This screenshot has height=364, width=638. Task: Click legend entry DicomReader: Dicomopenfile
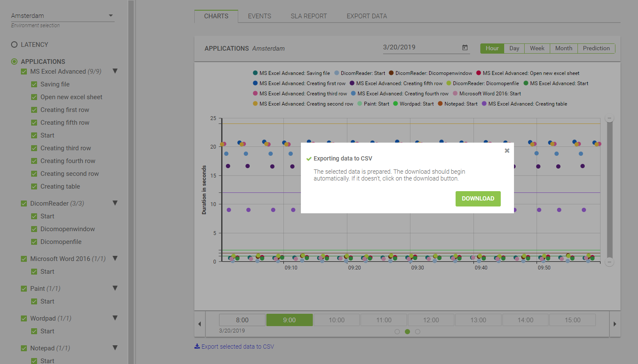point(482,83)
